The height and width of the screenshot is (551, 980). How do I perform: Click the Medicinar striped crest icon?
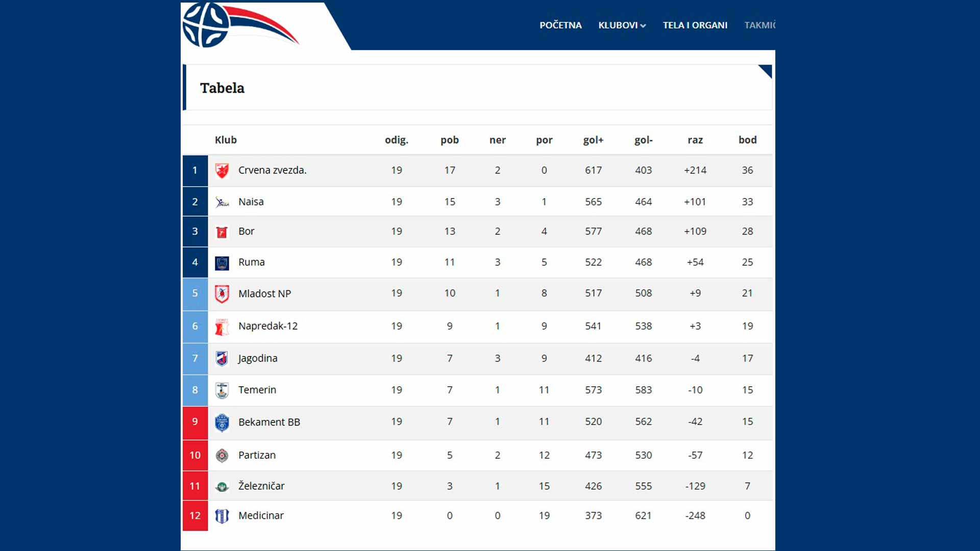click(222, 516)
